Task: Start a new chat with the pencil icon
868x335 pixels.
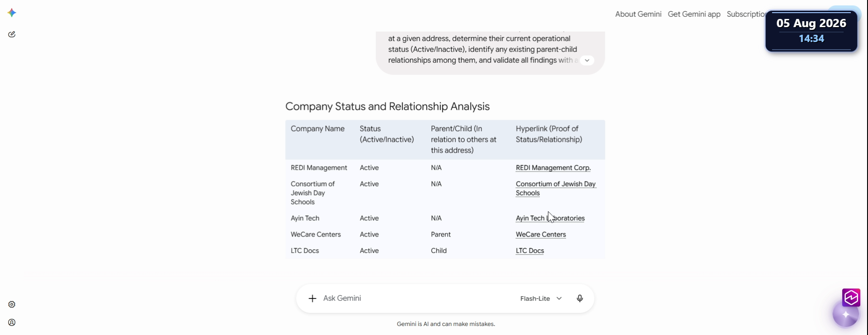Action: pos(12,34)
